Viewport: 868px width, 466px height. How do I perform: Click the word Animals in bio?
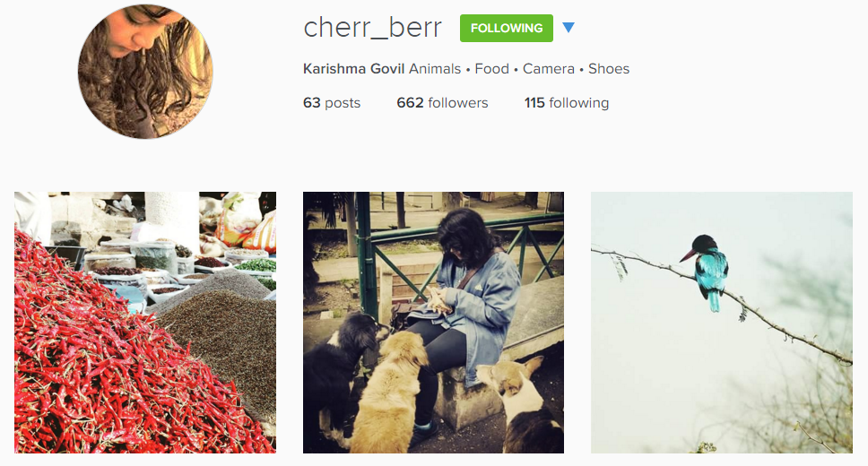point(435,69)
